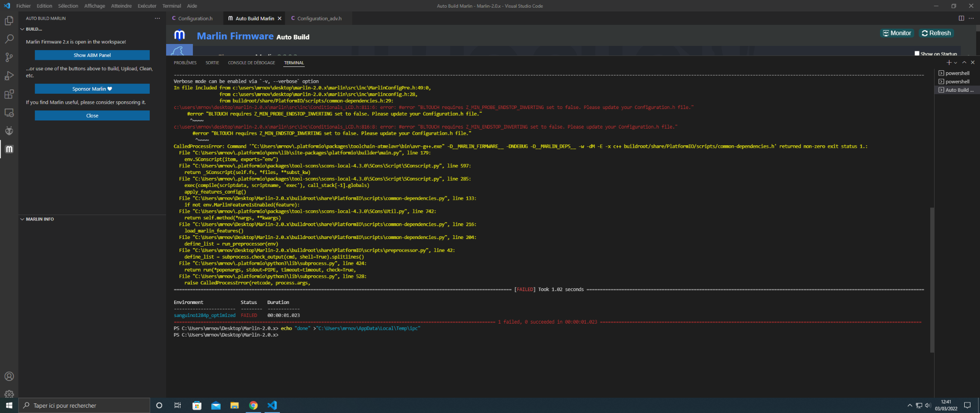Open the PlatformIO alien icon
This screenshot has height=413, width=980.
pyautogui.click(x=9, y=131)
